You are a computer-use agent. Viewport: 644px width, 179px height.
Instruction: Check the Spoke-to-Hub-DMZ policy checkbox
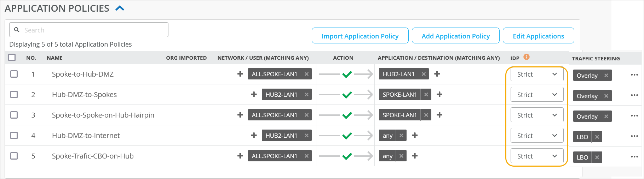click(14, 74)
